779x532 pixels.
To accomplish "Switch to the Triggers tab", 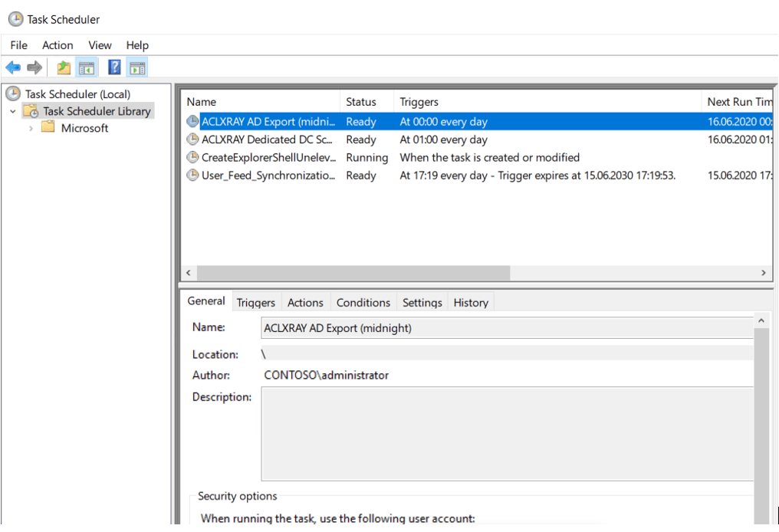I will pyautogui.click(x=255, y=302).
